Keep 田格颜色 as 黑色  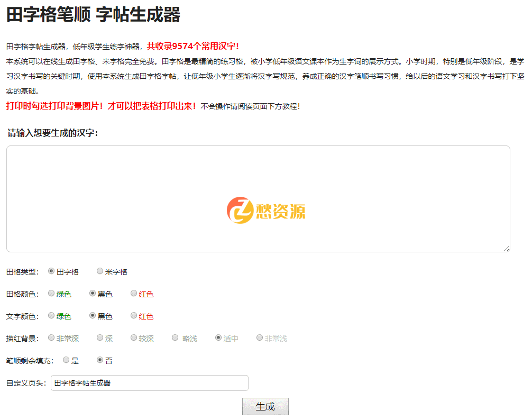[92, 293]
